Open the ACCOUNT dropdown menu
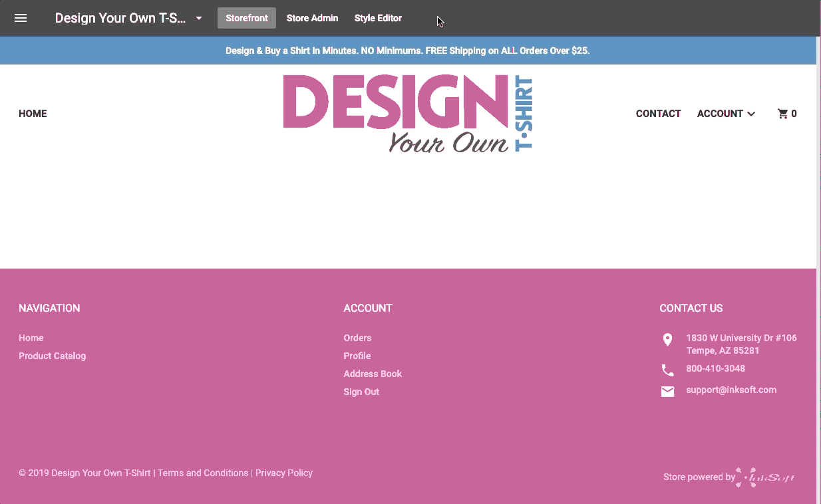 click(726, 113)
